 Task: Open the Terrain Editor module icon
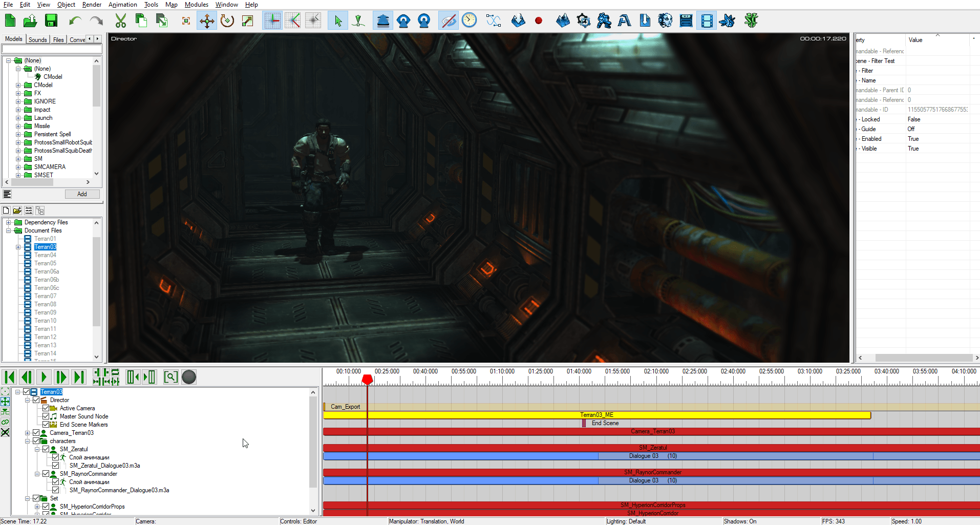(563, 20)
